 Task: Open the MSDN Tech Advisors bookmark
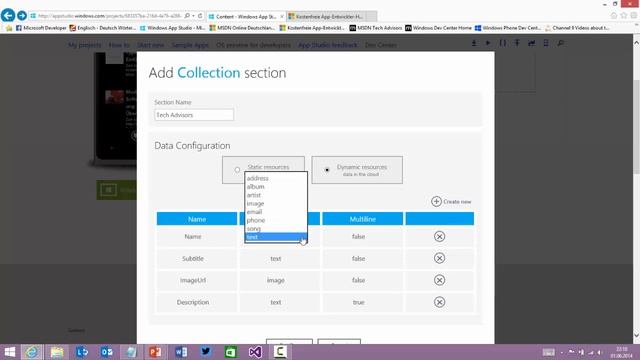[x=376, y=28]
